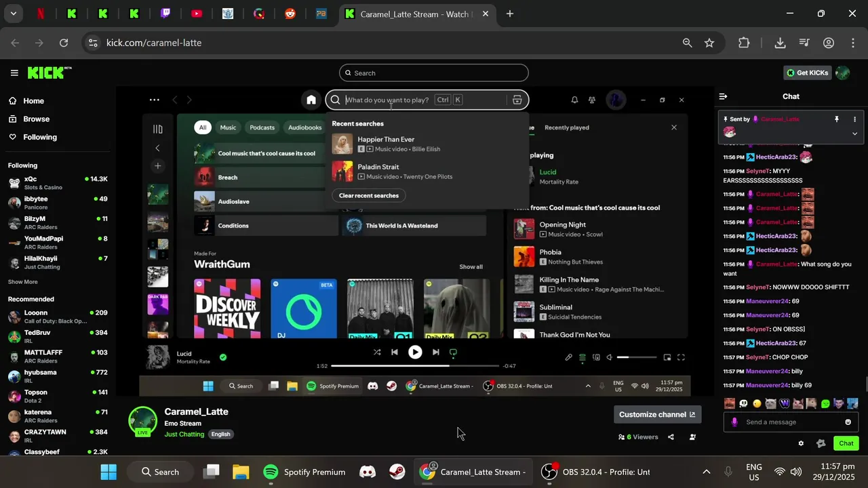
Task: Open Chrome profile icon
Action: point(828,43)
